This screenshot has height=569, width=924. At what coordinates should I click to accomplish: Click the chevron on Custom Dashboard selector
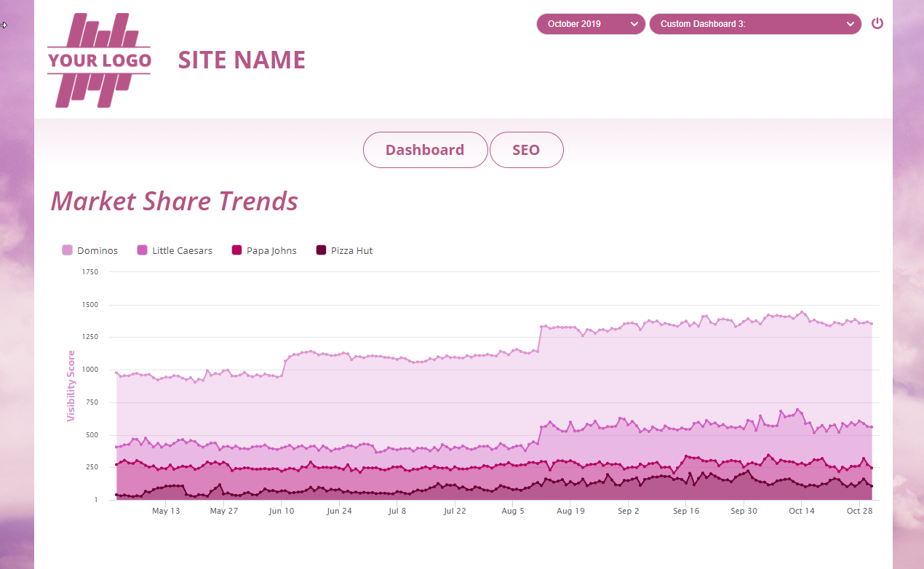coord(851,24)
